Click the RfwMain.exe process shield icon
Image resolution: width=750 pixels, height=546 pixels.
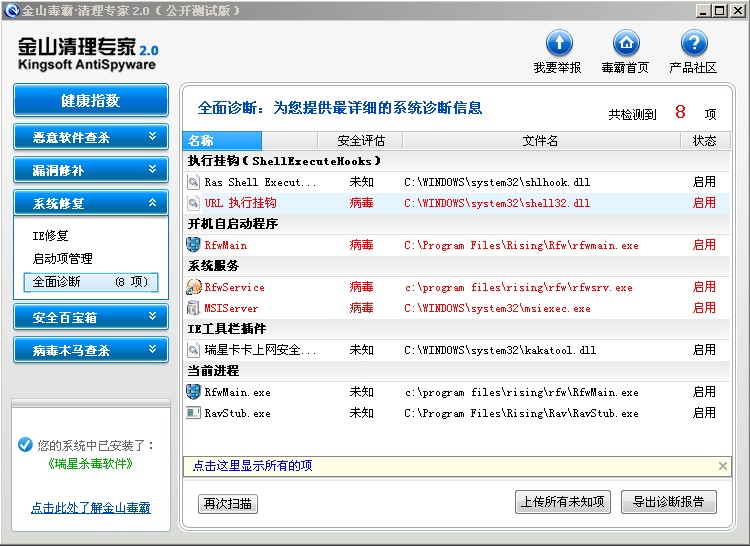click(193, 392)
